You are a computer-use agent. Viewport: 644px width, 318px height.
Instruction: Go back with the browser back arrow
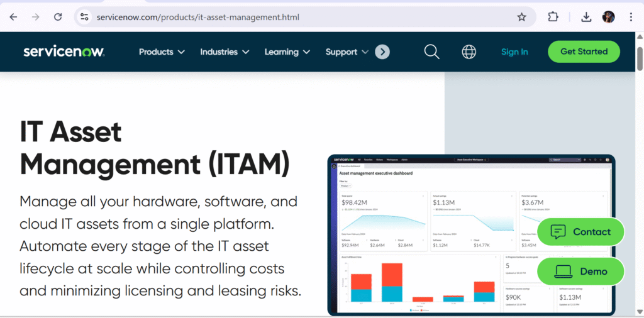[x=14, y=17]
